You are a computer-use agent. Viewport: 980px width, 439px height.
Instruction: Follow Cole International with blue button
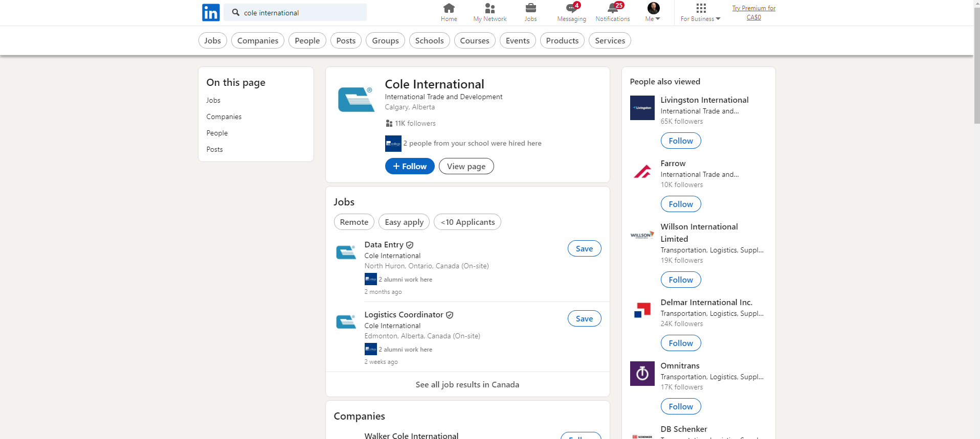[410, 166]
